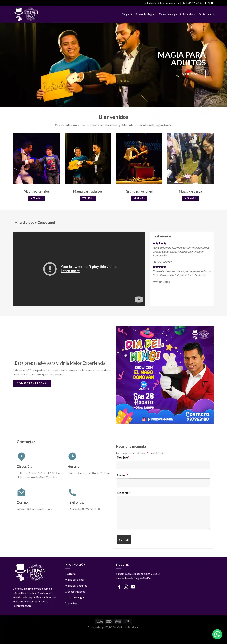Click the footer Facebook icon under Sigueme

tap(120, 587)
